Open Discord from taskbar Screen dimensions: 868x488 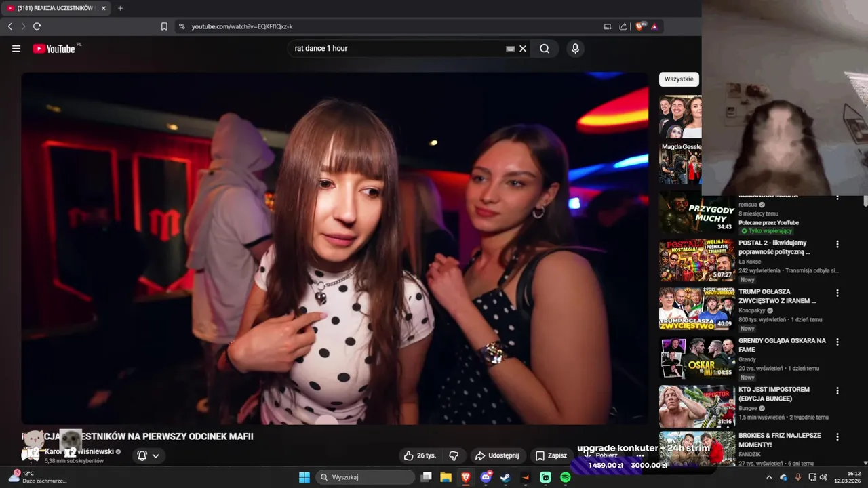coord(486,477)
